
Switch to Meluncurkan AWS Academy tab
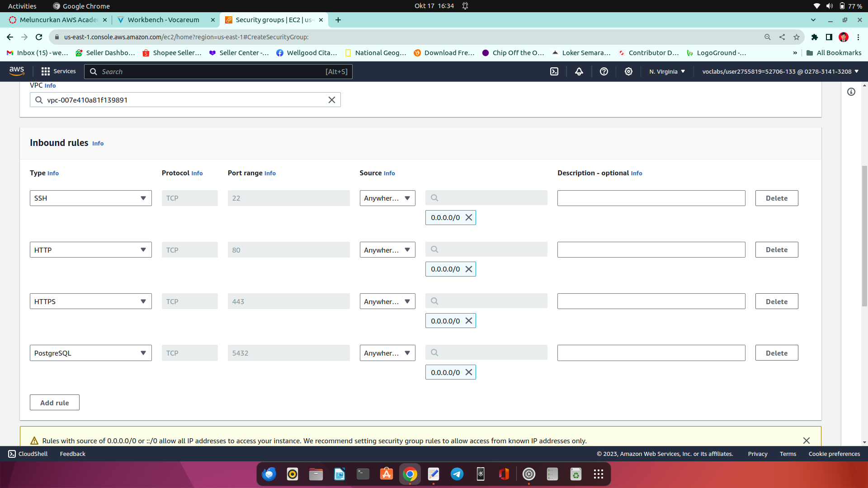click(59, 20)
